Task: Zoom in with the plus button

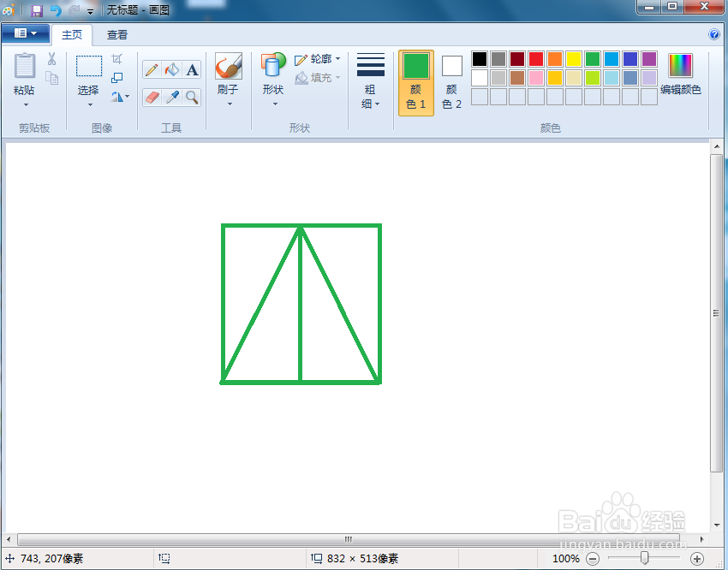Action: [x=697, y=558]
